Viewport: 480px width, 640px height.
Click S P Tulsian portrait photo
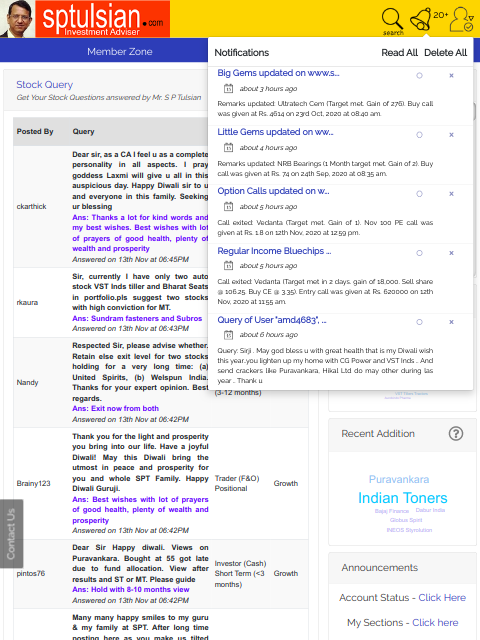18,19
